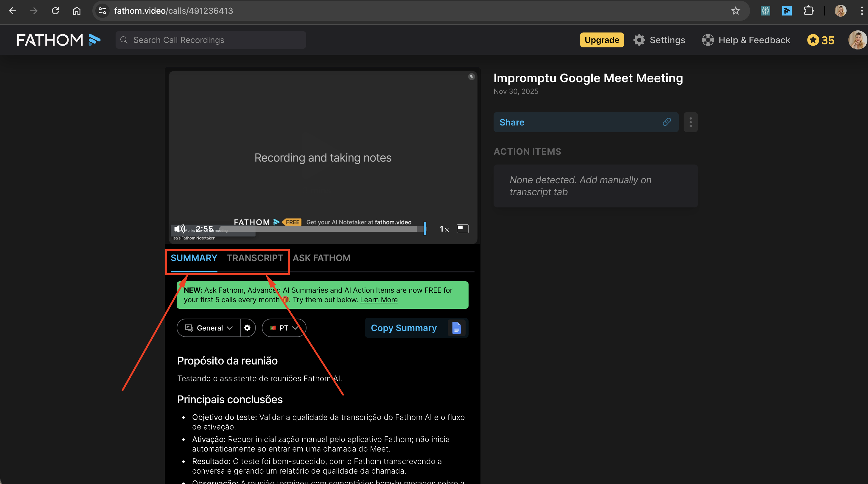868x484 pixels.
Task: Bookmark this page with star icon
Action: click(735, 11)
